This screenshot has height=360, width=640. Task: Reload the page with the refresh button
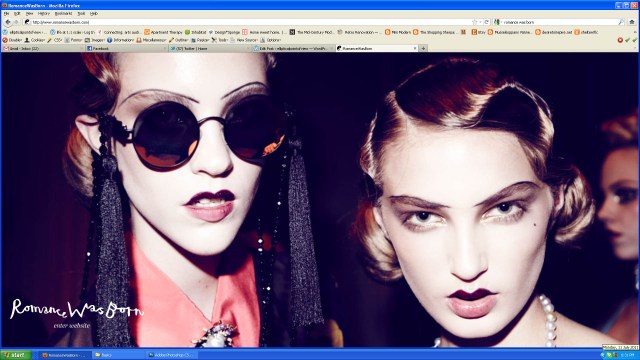click(487, 22)
